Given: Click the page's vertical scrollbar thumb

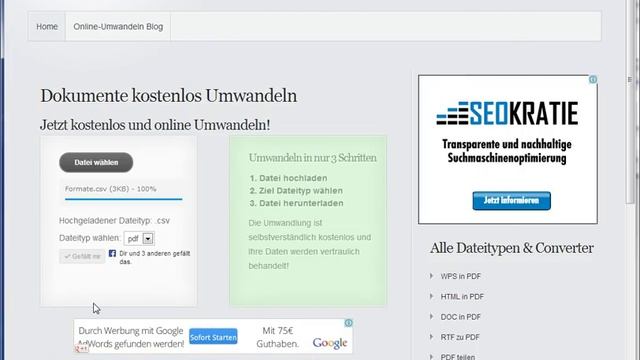Looking at the screenshot, I should pos(629,102).
